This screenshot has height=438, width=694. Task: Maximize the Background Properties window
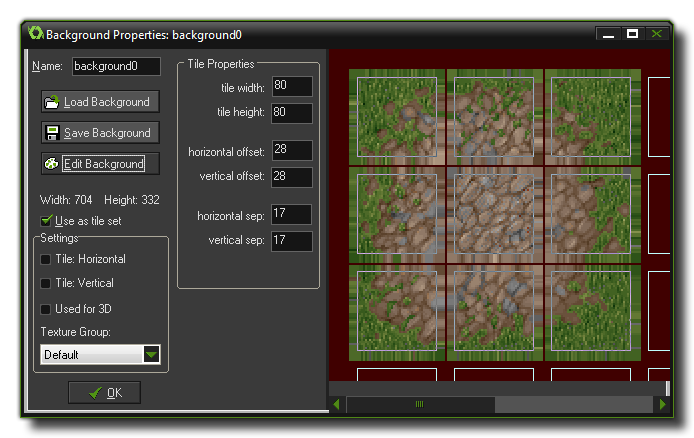pyautogui.click(x=632, y=33)
